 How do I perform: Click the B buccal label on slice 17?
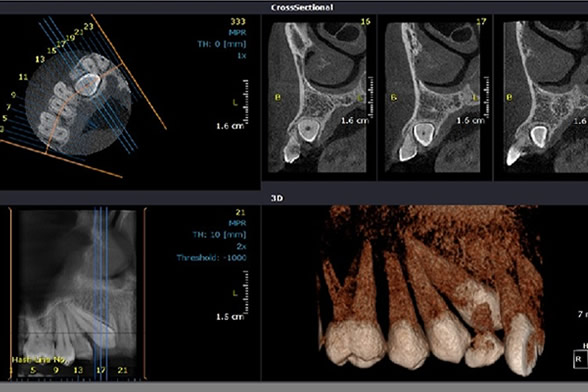point(394,98)
